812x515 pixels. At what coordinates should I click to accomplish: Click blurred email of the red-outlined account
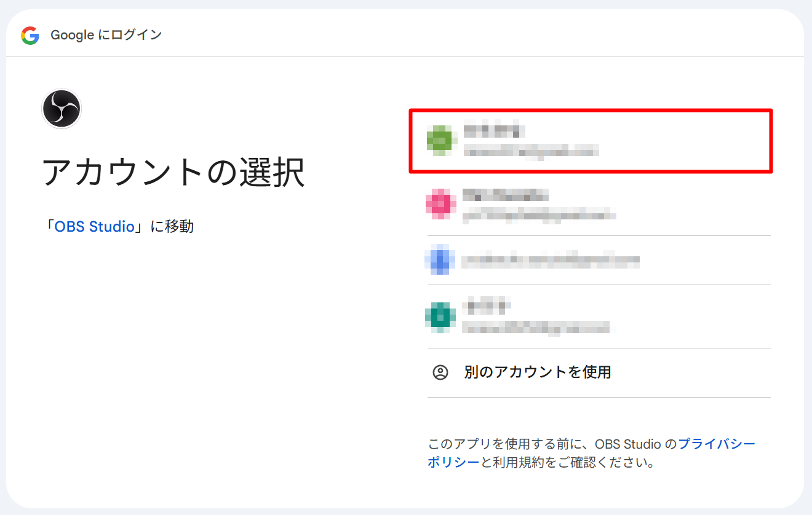531,151
